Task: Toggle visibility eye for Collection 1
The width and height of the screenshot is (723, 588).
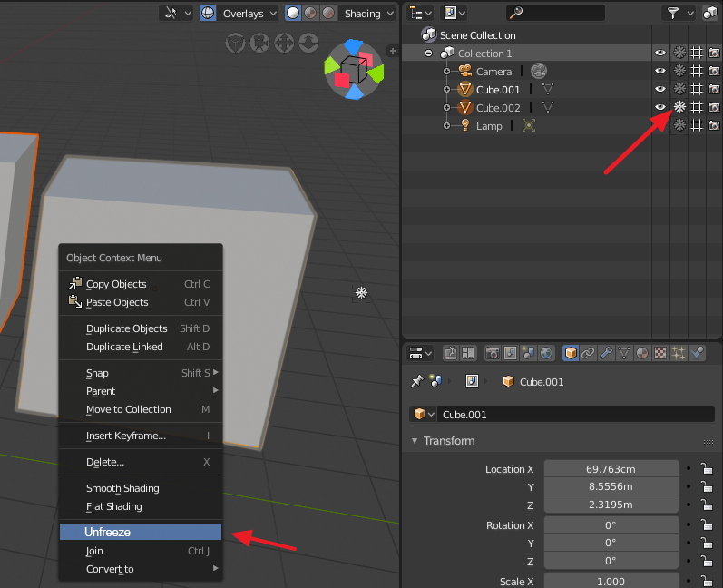Action: pyautogui.click(x=660, y=53)
